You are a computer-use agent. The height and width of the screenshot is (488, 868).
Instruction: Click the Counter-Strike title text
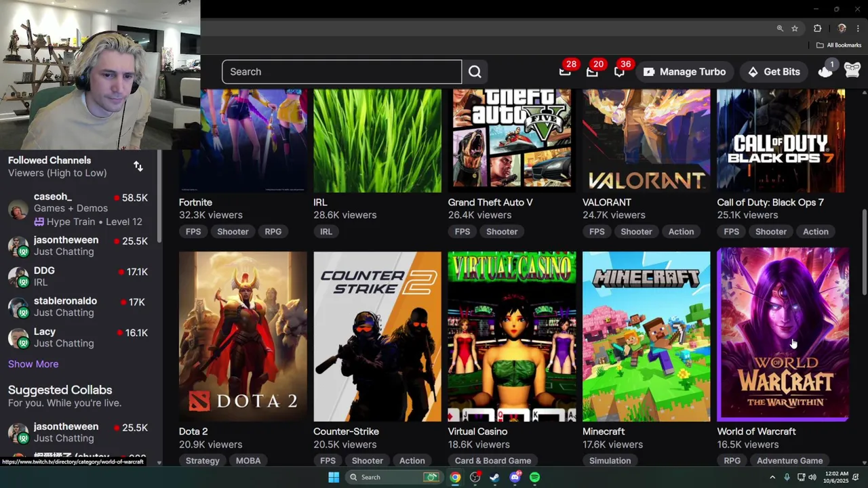pos(346,431)
